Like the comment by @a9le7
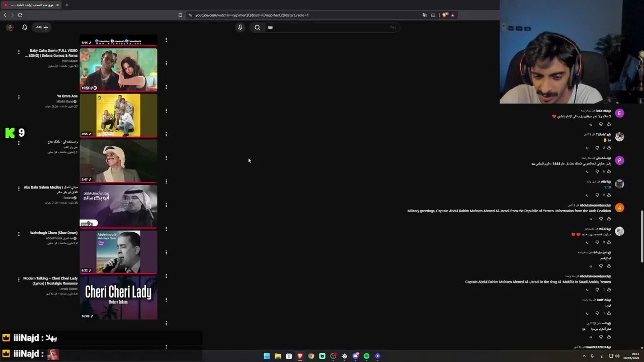The height and width of the screenshot is (362, 644). click(609, 195)
